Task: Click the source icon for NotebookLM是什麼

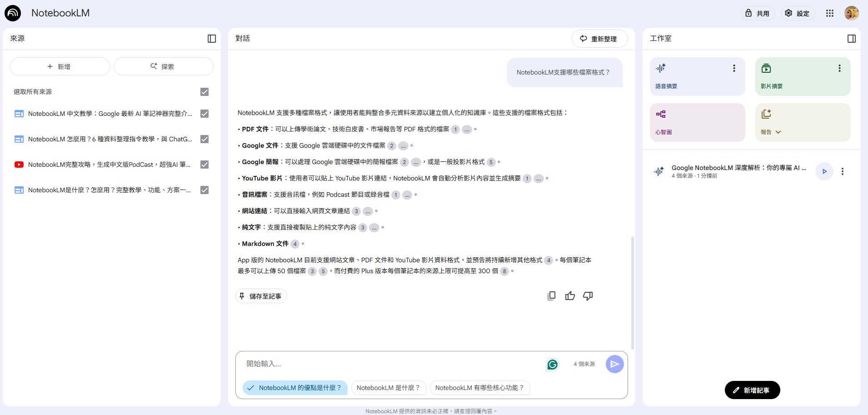Action: click(x=19, y=190)
